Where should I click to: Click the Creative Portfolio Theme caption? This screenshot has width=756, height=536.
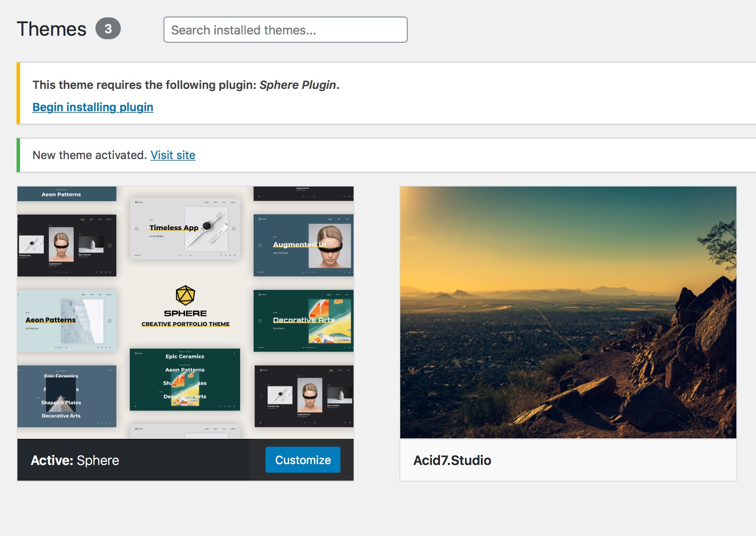pos(185,324)
